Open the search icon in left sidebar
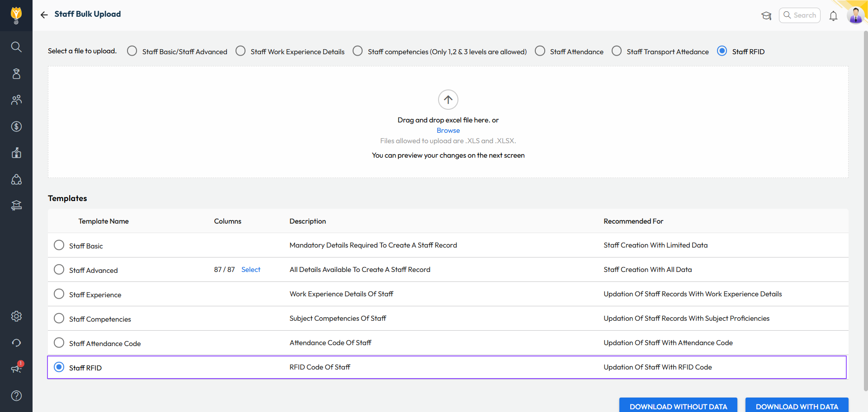 click(16, 47)
